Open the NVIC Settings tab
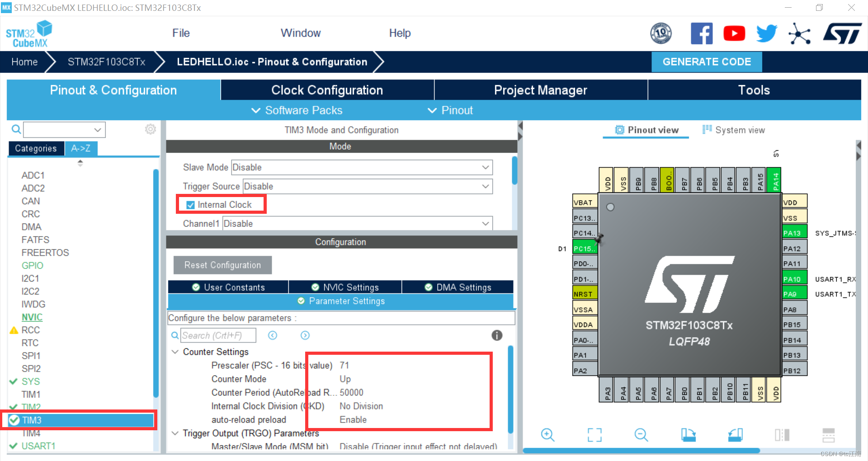This screenshot has height=461, width=868. click(x=345, y=287)
